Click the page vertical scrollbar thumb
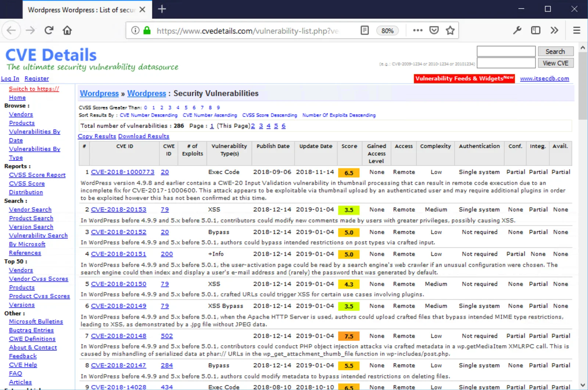Screen dimensions: 588x390 [x=582, y=86]
